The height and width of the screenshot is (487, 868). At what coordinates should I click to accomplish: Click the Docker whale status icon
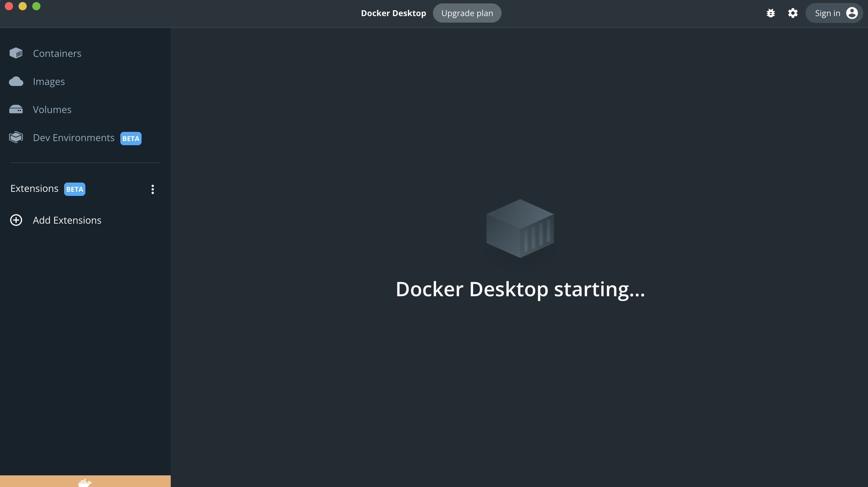click(85, 483)
